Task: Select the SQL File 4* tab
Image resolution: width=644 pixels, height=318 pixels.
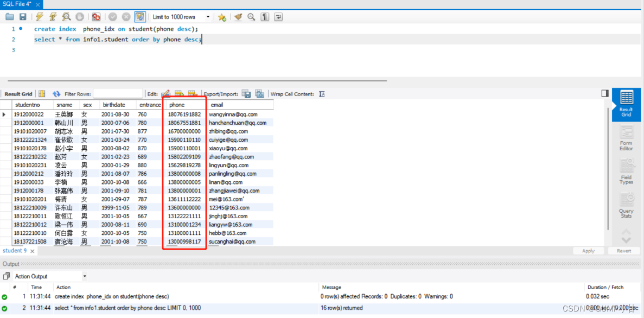Action: click(21, 4)
